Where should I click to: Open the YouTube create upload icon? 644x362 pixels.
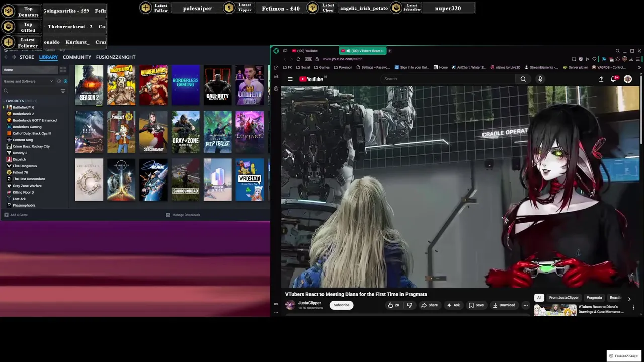point(601,79)
